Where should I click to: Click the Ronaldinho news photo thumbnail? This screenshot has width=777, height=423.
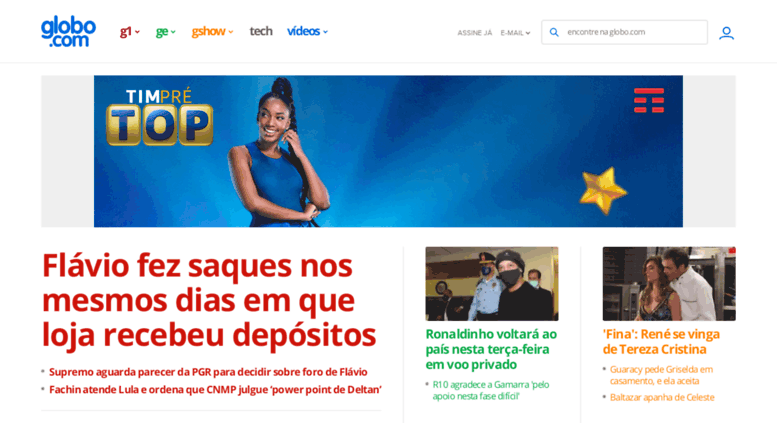[x=492, y=284]
